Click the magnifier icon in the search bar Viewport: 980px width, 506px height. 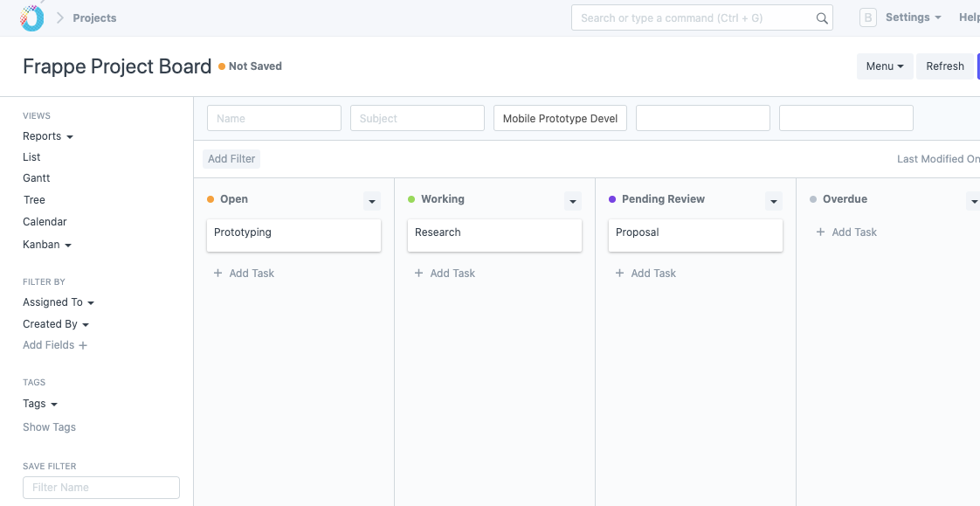click(821, 17)
